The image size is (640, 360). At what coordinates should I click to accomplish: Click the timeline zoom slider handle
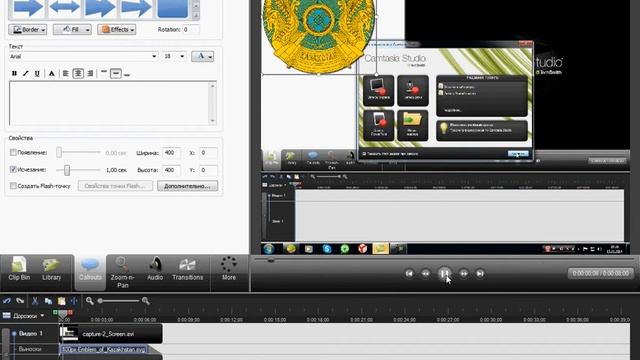tap(100, 301)
